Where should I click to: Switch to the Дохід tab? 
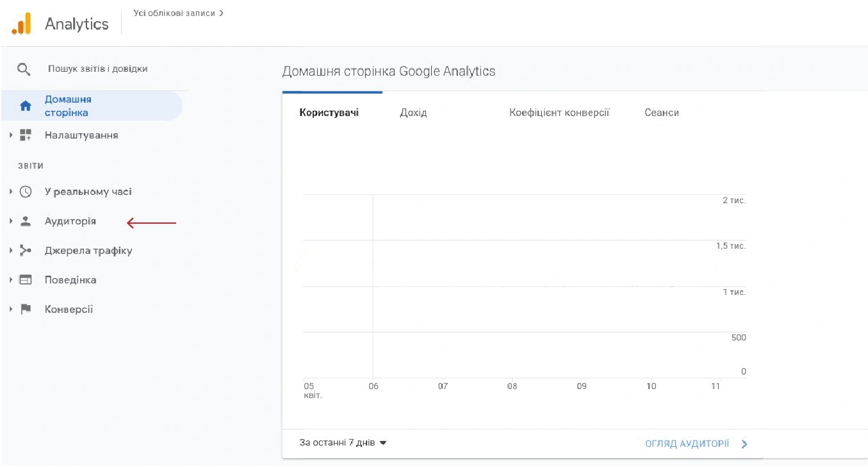[413, 113]
